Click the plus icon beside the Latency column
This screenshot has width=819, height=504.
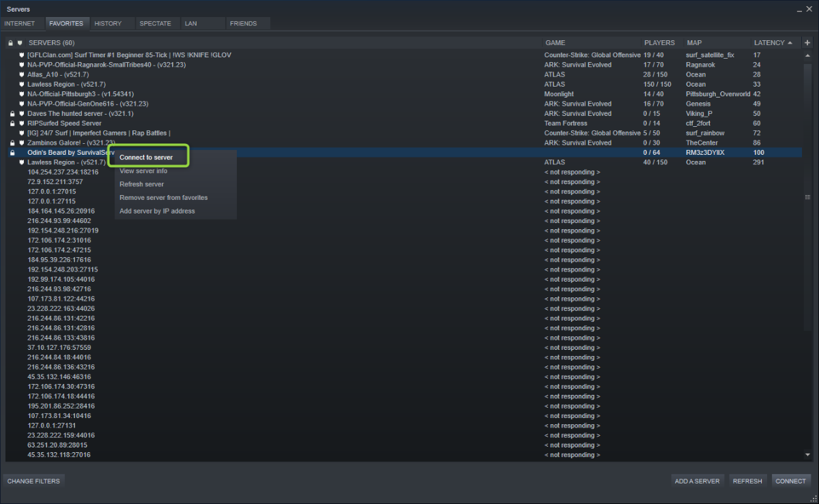807,43
